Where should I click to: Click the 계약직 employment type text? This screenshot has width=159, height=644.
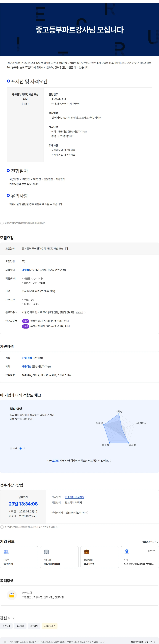point(26,270)
